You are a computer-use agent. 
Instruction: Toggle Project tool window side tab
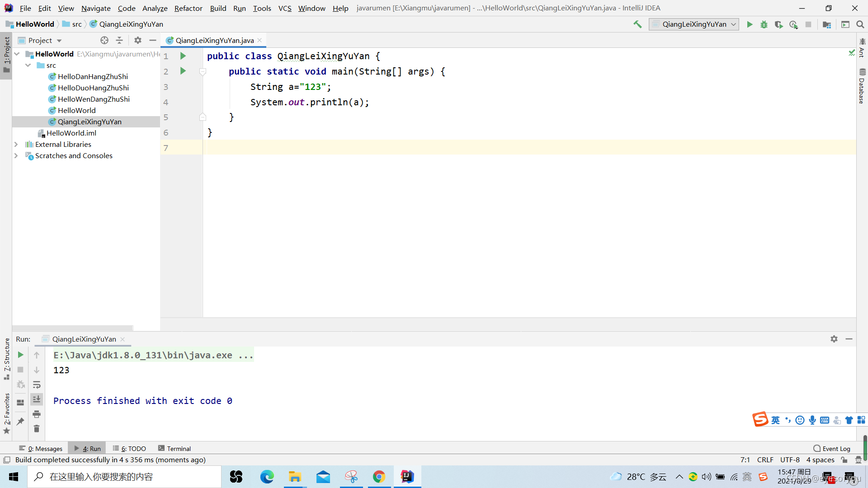pyautogui.click(x=6, y=54)
